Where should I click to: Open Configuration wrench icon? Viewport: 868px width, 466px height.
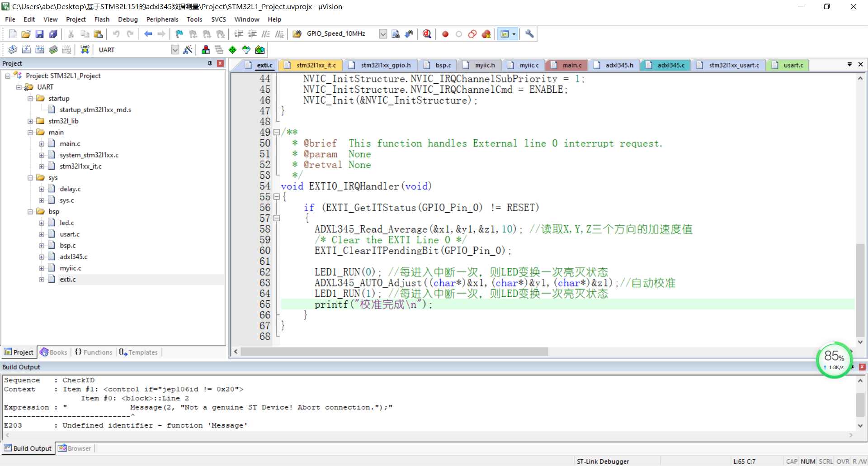[529, 34]
